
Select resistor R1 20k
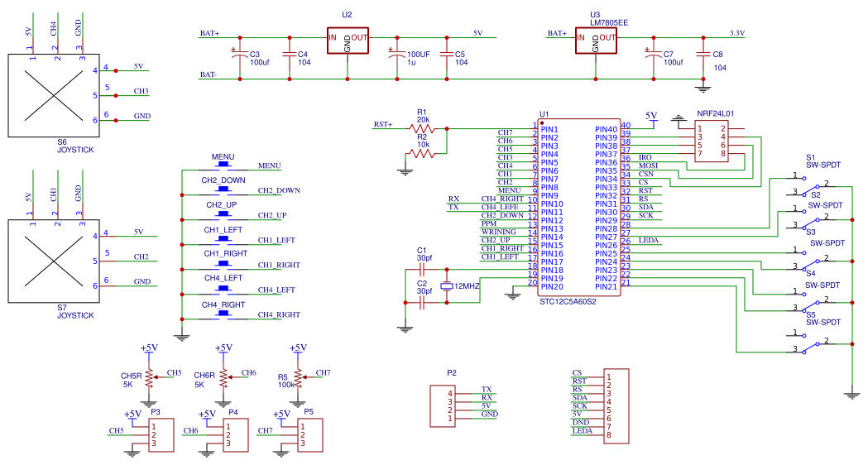point(422,128)
